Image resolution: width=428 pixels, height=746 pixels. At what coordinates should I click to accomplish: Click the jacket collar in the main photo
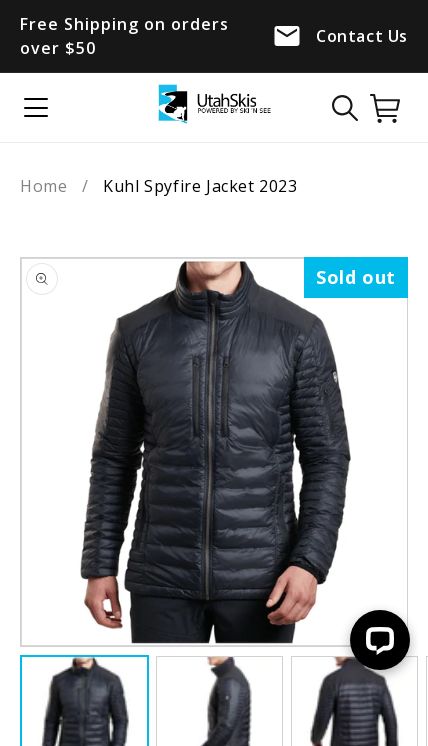tap(213, 284)
